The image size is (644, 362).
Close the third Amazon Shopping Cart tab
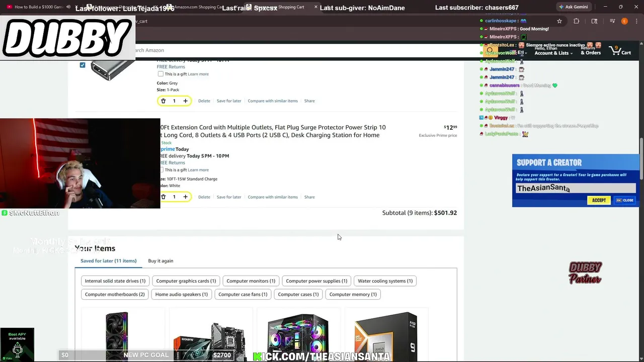[316, 7]
